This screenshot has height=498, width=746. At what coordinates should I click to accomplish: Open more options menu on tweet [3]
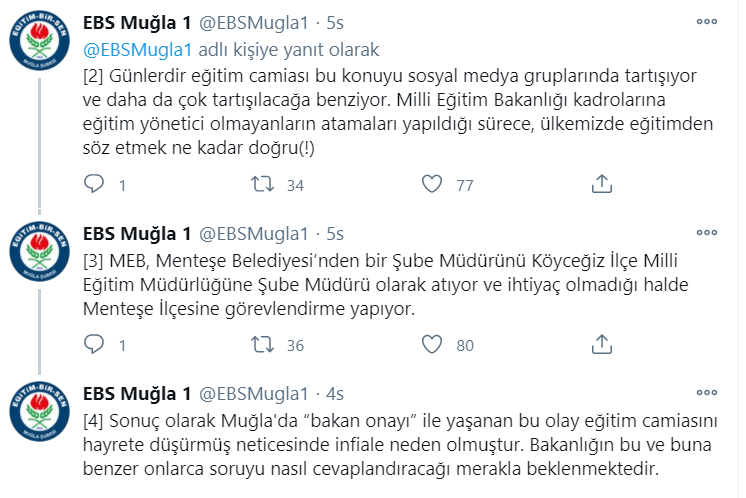coord(706,233)
